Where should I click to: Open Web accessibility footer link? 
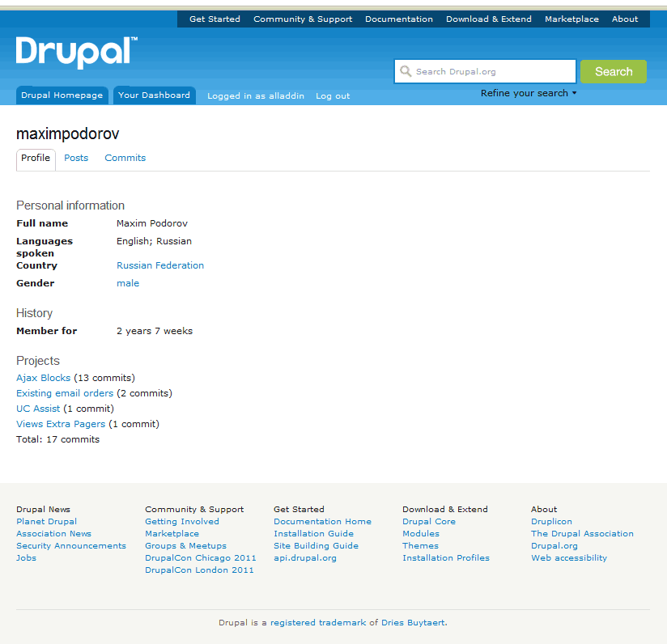(569, 557)
